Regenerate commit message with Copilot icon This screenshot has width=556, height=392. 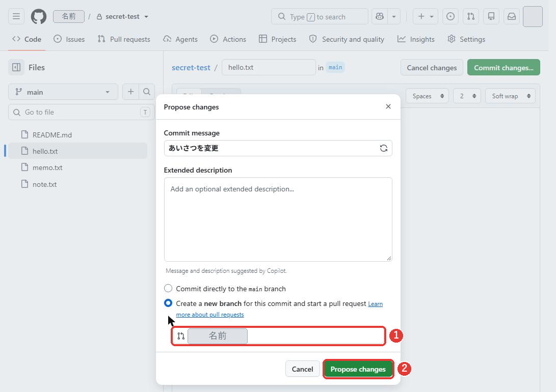tap(384, 148)
